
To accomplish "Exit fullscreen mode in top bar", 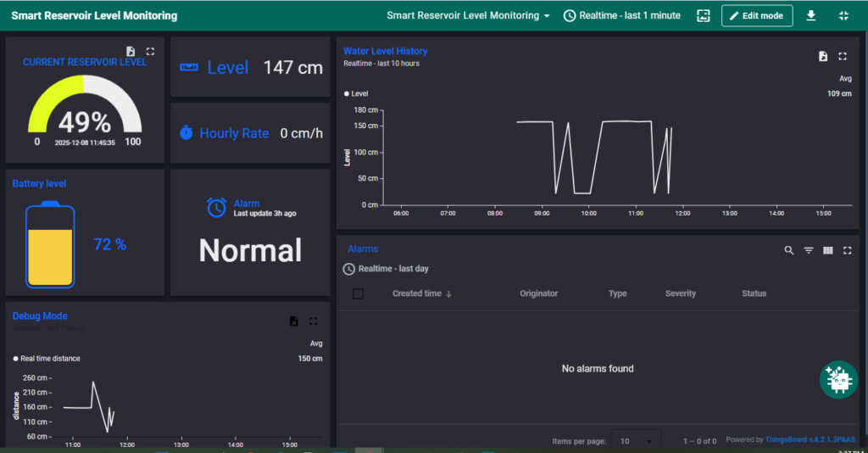I will (x=843, y=15).
